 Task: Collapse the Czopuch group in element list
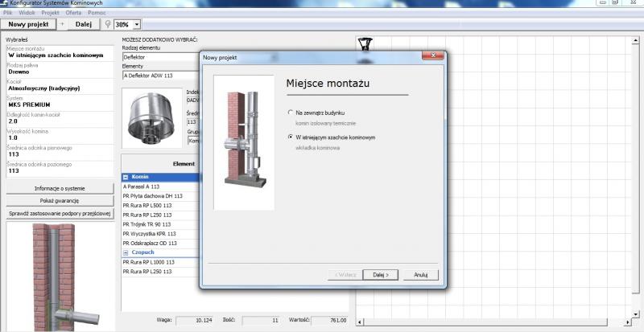pos(126,252)
